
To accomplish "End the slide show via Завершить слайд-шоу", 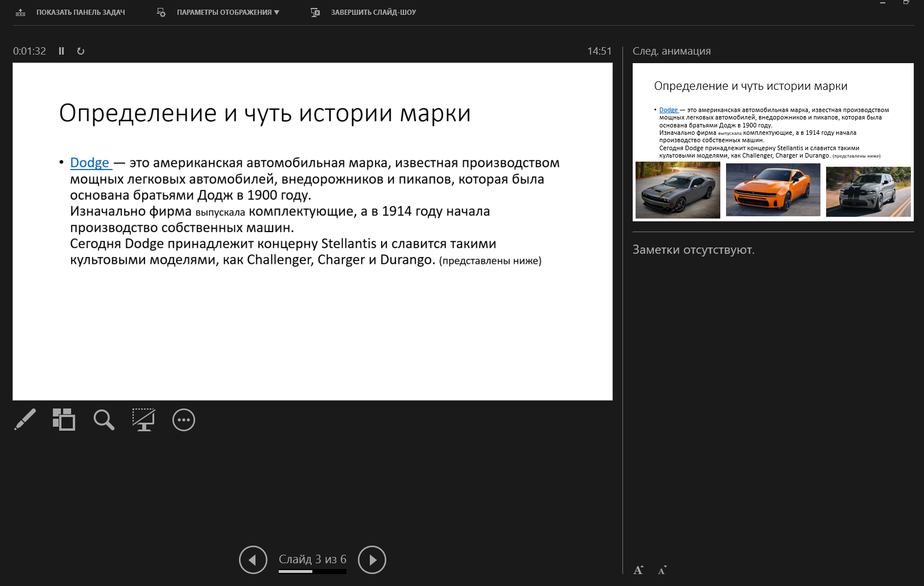I will tap(372, 11).
